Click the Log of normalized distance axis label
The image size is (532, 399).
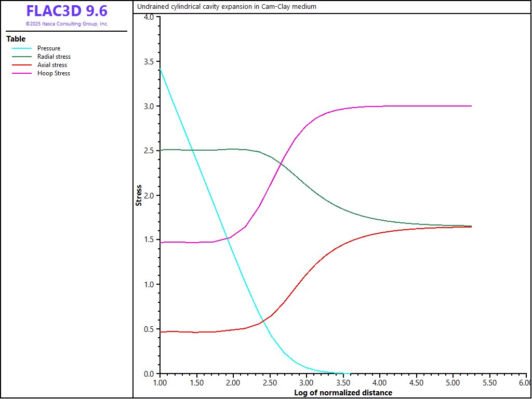point(343,393)
